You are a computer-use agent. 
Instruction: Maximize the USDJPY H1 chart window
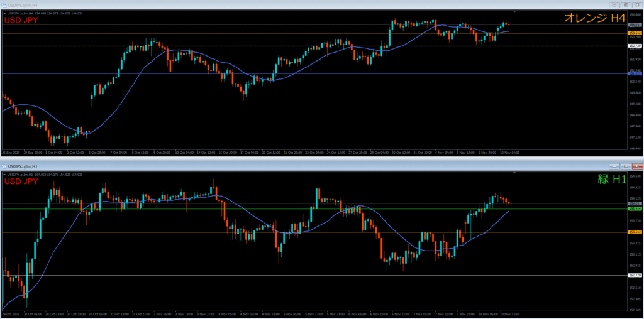tap(625, 166)
